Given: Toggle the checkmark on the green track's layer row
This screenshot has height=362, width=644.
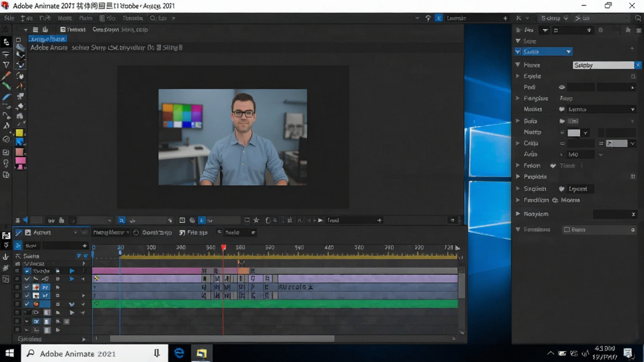Looking at the screenshot, I should pyautogui.click(x=26, y=304).
